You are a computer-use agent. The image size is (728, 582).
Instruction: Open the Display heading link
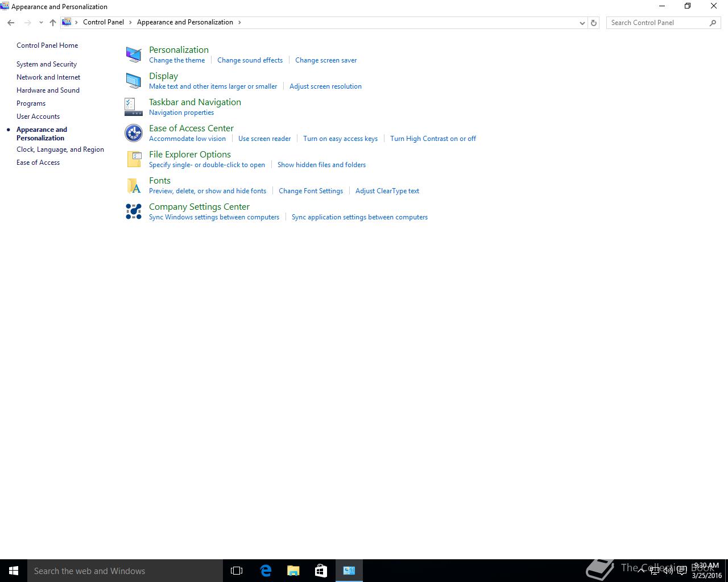pyautogui.click(x=163, y=76)
